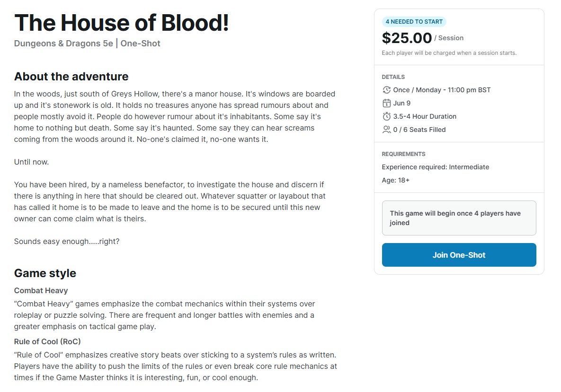The image size is (561, 392).
Task: Click Experience required: Intermediate text
Action: click(435, 167)
